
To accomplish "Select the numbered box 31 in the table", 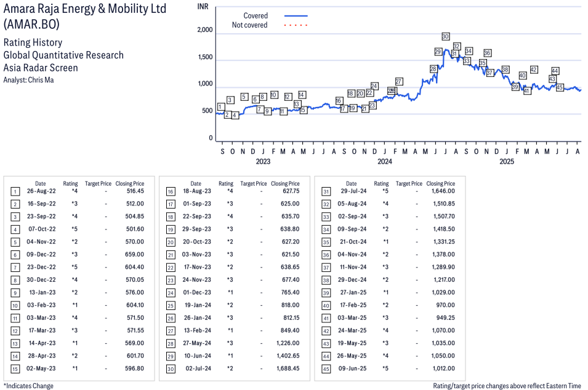I will pyautogui.click(x=326, y=192).
